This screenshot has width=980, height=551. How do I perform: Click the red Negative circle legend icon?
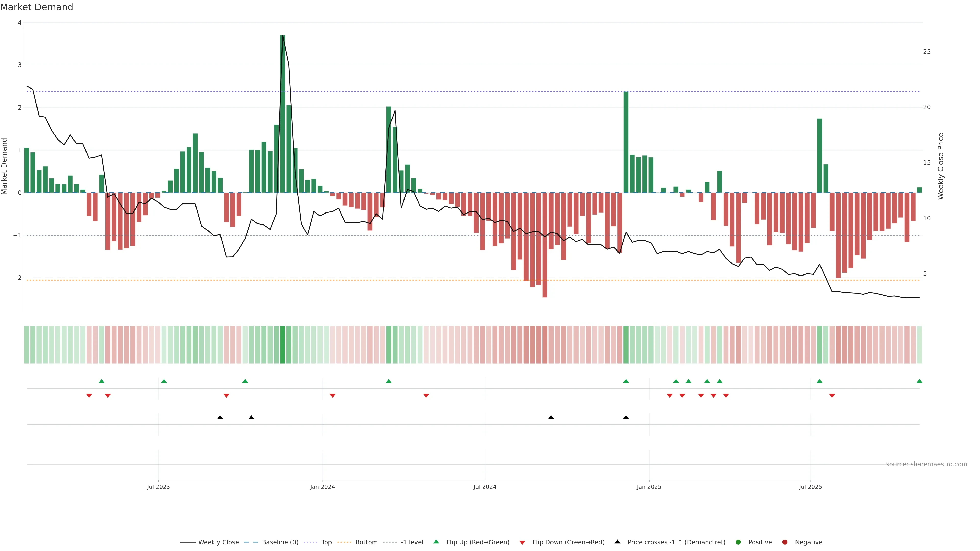[x=785, y=542]
